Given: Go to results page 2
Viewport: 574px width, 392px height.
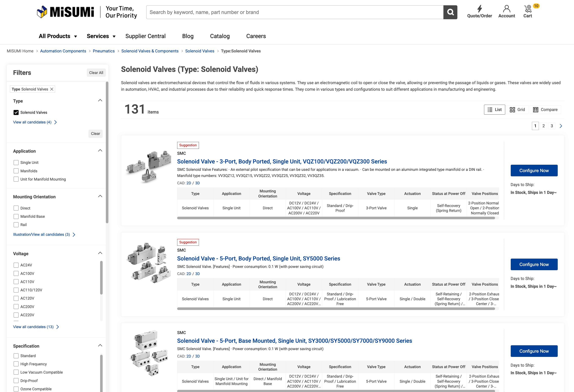Looking at the screenshot, I should point(543,126).
